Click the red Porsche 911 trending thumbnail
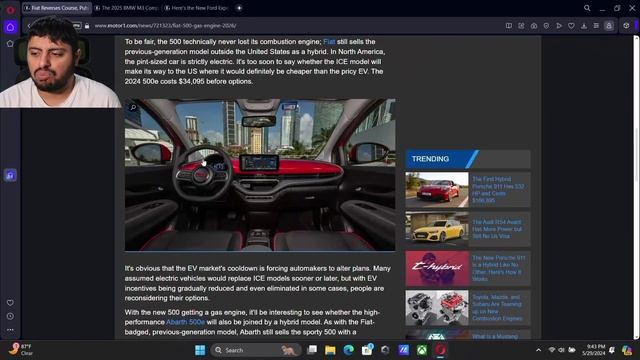This screenshot has height=360, width=640. click(x=437, y=190)
